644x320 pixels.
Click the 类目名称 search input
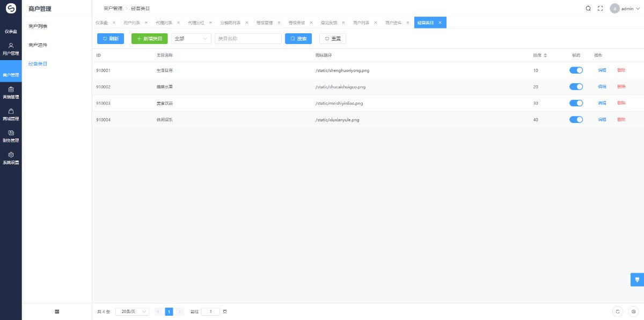[x=248, y=39]
